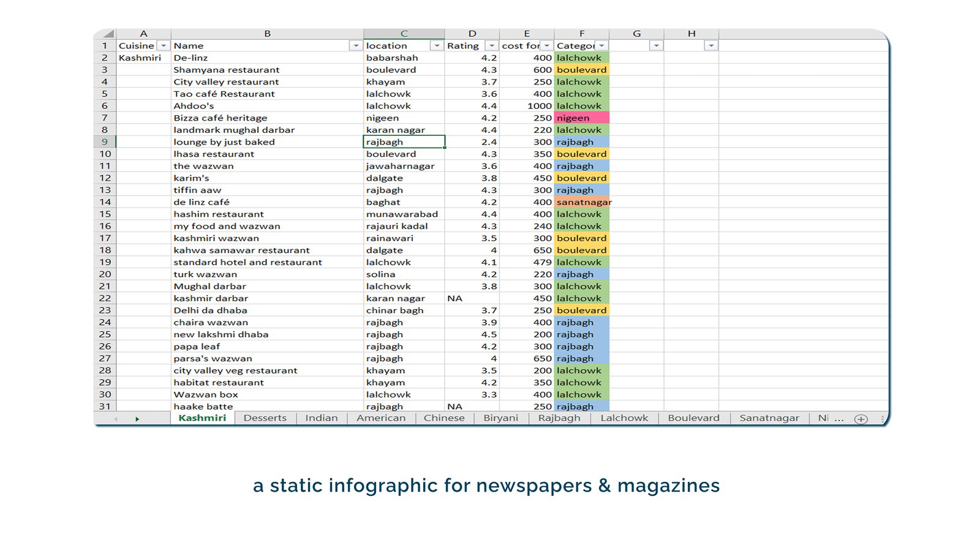The width and height of the screenshot is (980, 551).
Task: Switch to the Biryani sheet tab
Action: [x=501, y=418]
